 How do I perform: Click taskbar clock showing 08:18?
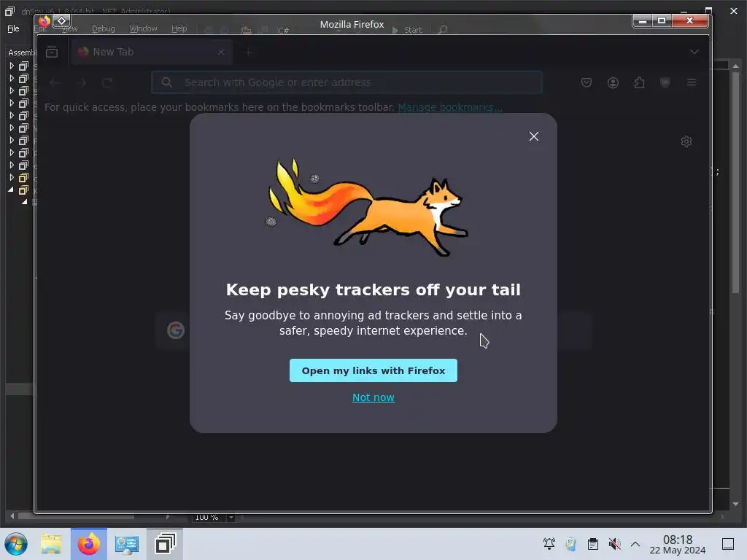coord(678,544)
